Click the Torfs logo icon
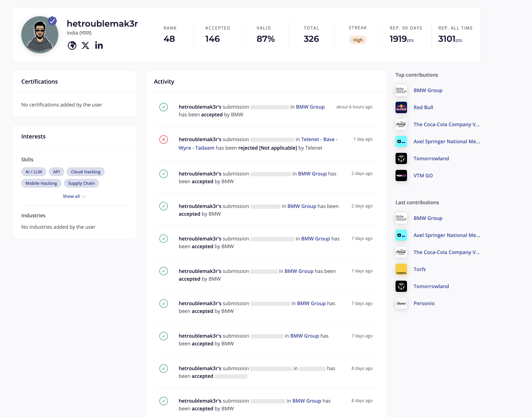Viewport: 532px width, 417px height. [401, 269]
